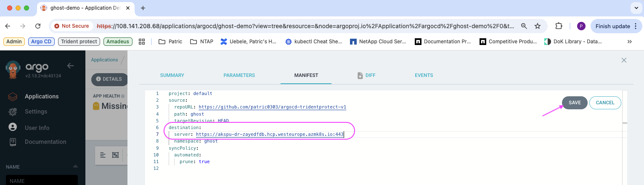Viewport: 644px width, 185px height.
Task: Select the ghost-demo browser tab
Action: coord(86,8)
